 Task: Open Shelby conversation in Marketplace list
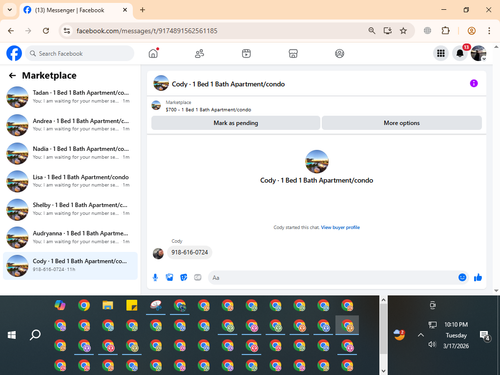70,209
